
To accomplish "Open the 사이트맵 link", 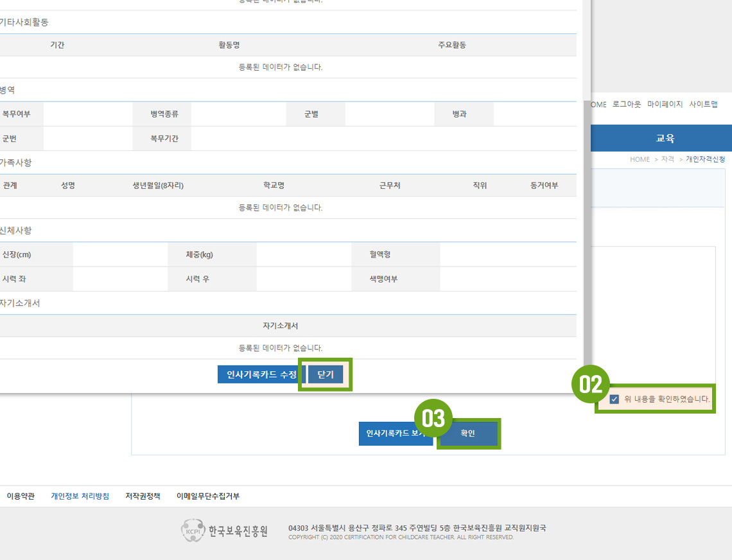I will (x=703, y=104).
